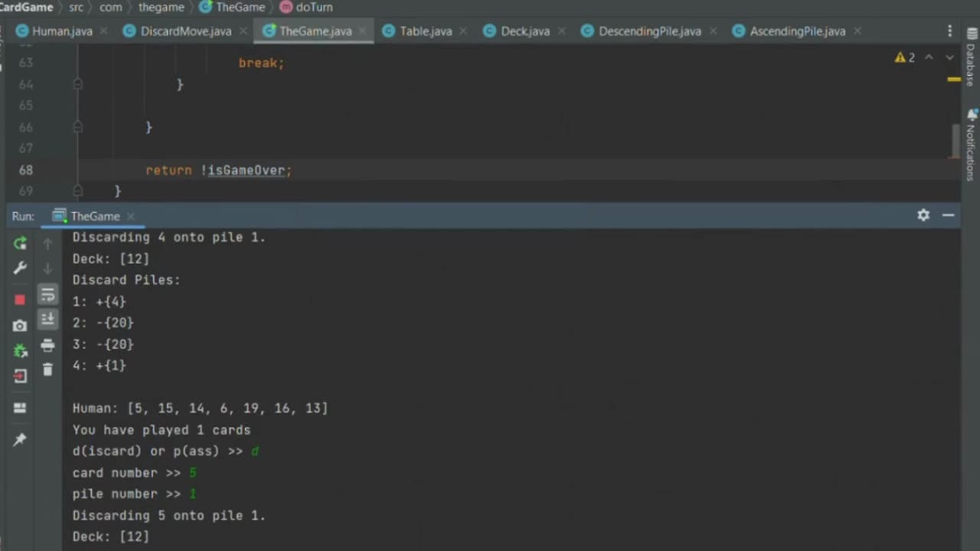This screenshot has width=980, height=551.
Task: Click 'd(iscard) or p(ass) >>' prompt
Action: tap(158, 452)
